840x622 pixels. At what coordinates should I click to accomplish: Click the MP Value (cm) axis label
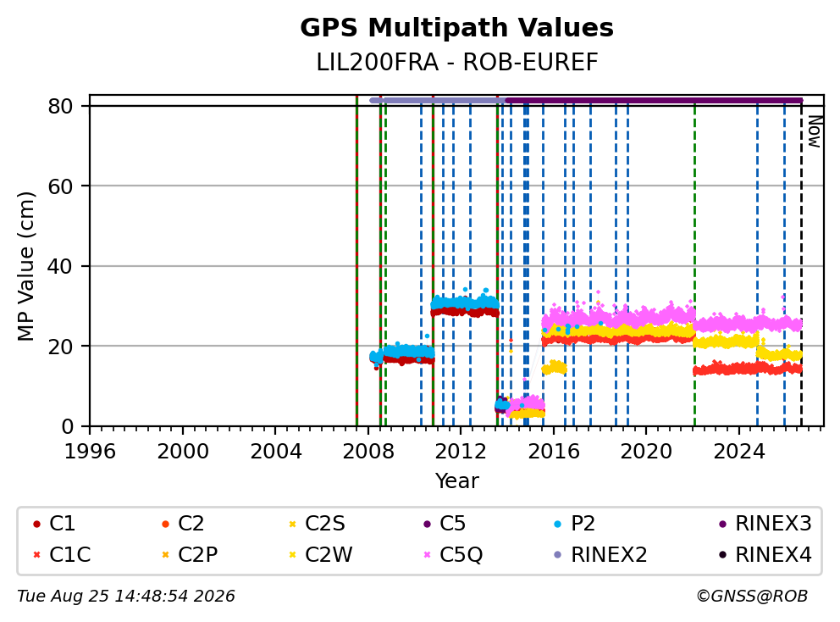point(25,266)
